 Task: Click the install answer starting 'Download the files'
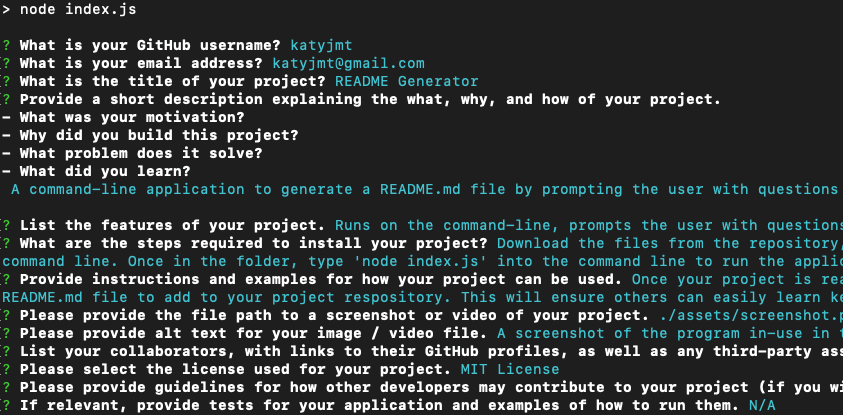coord(668,243)
